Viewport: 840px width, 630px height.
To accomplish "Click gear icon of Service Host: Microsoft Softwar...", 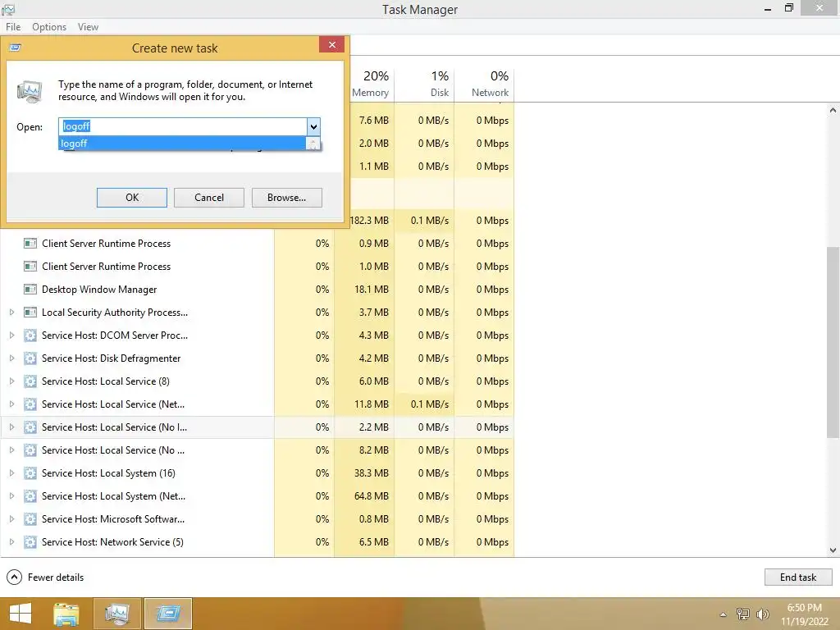I will click(30, 519).
